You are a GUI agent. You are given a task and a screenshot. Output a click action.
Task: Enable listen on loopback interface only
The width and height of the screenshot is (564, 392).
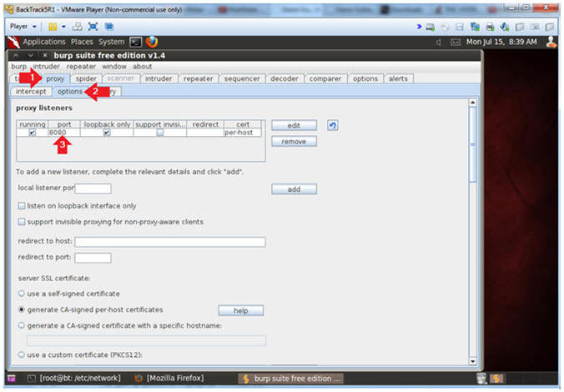pyautogui.click(x=22, y=206)
